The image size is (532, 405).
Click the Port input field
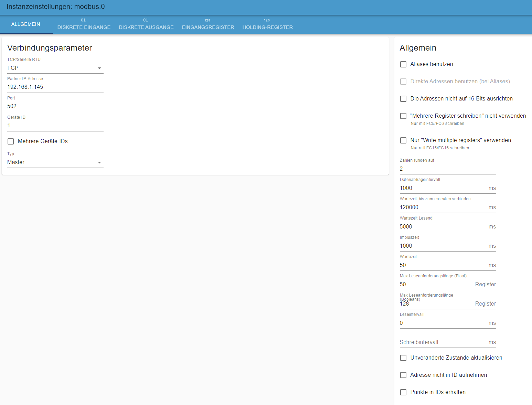(x=55, y=106)
